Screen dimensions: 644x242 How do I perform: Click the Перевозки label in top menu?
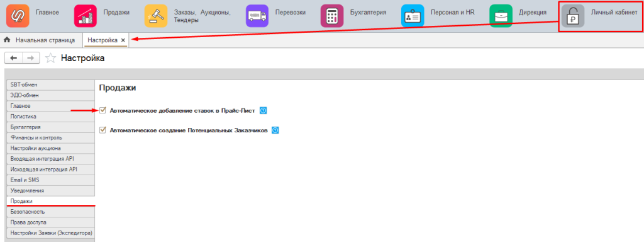tap(291, 13)
